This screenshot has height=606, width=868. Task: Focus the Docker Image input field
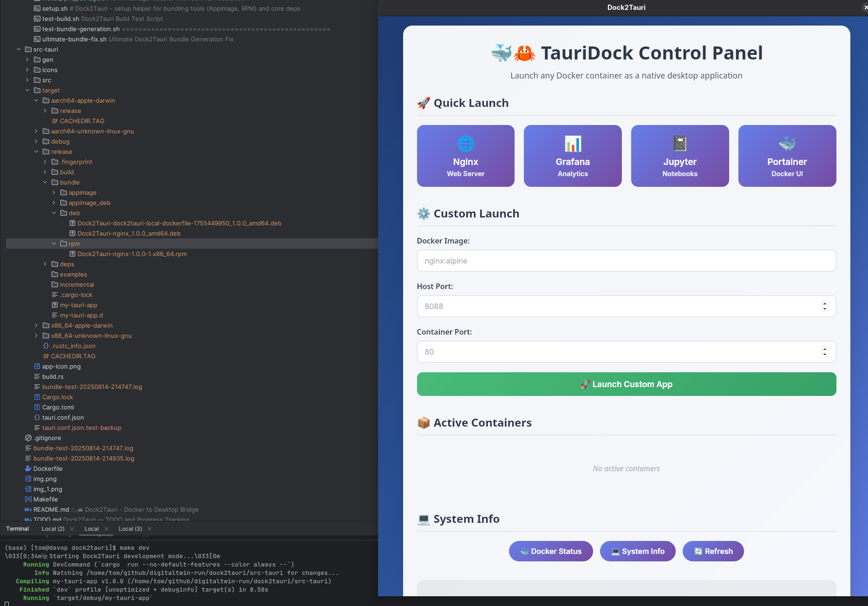pos(627,261)
